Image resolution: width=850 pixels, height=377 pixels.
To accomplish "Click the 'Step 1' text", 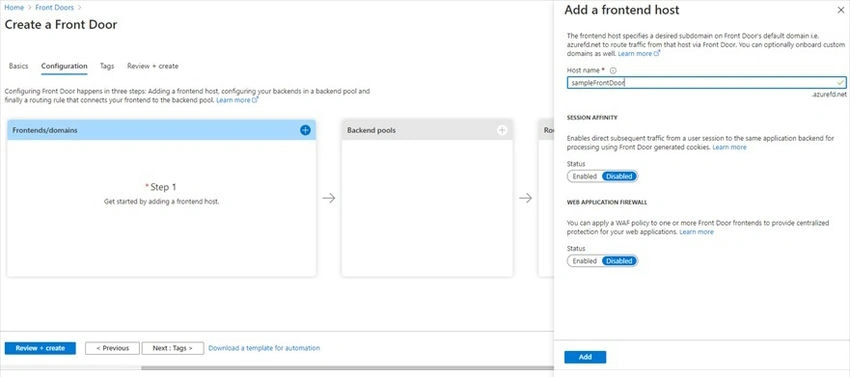I will [162, 187].
